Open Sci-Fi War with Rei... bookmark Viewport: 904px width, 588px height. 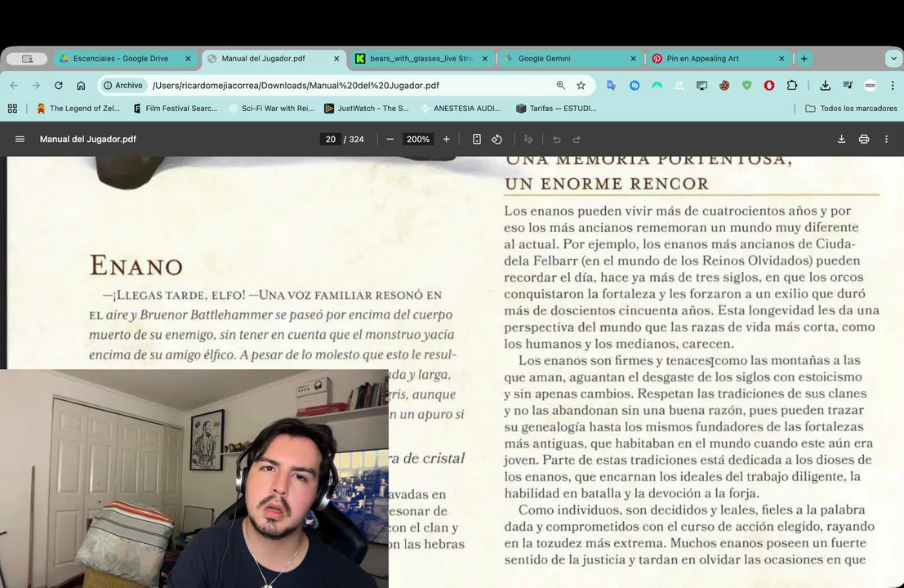point(271,109)
